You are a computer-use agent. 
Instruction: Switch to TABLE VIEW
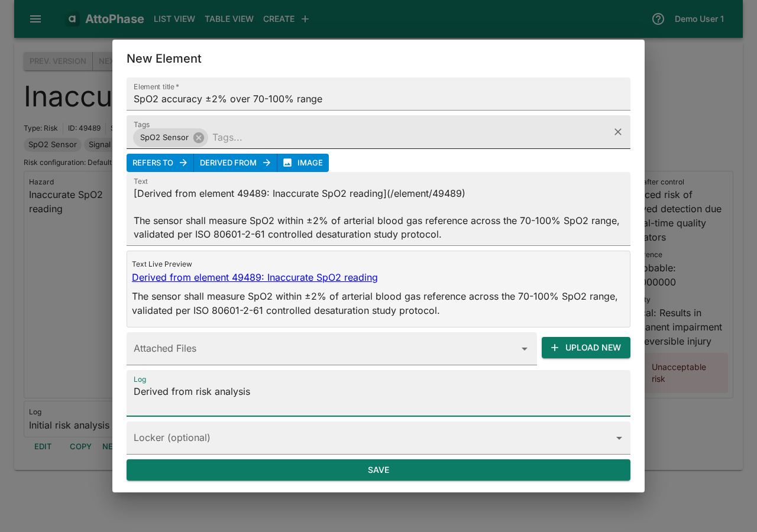pos(229,18)
